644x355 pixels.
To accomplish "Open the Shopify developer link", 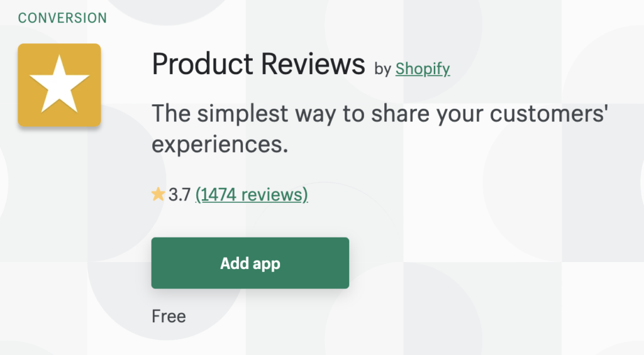I will (423, 68).
